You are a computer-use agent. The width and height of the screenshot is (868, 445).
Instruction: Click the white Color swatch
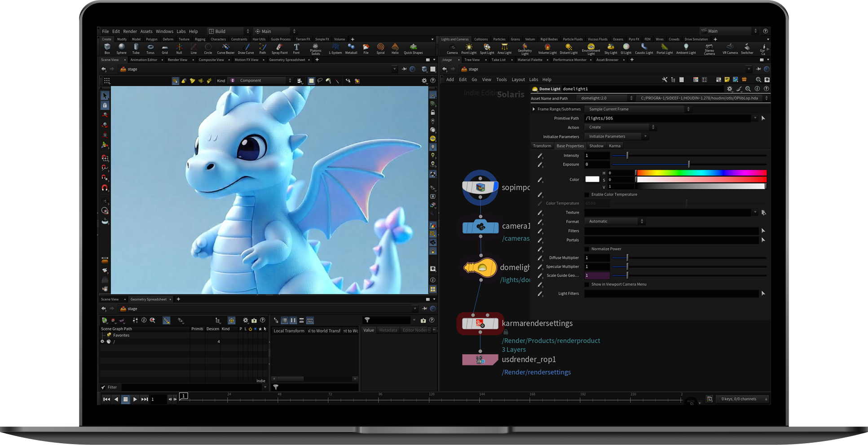(592, 179)
